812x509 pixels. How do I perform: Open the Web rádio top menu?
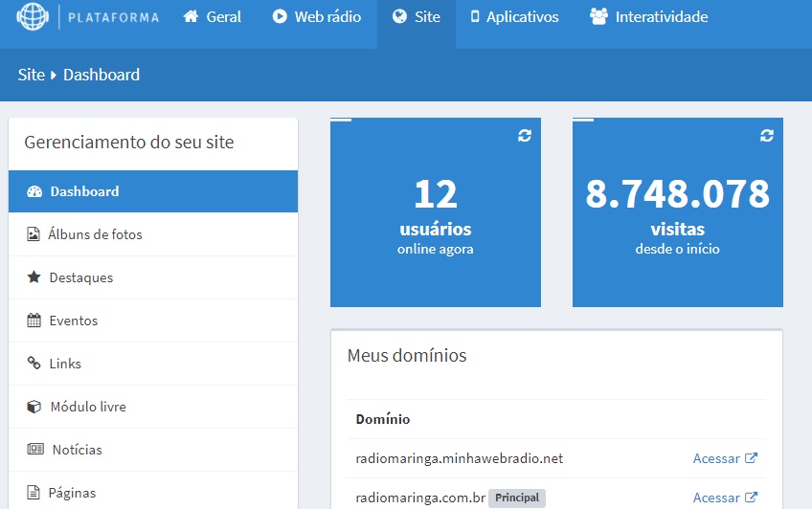coord(317,16)
